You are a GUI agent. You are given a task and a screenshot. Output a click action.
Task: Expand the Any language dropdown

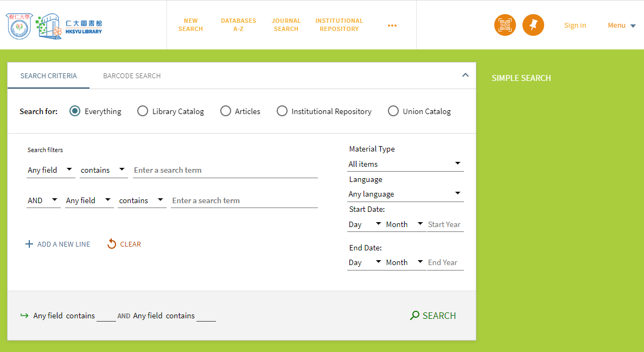tap(405, 194)
